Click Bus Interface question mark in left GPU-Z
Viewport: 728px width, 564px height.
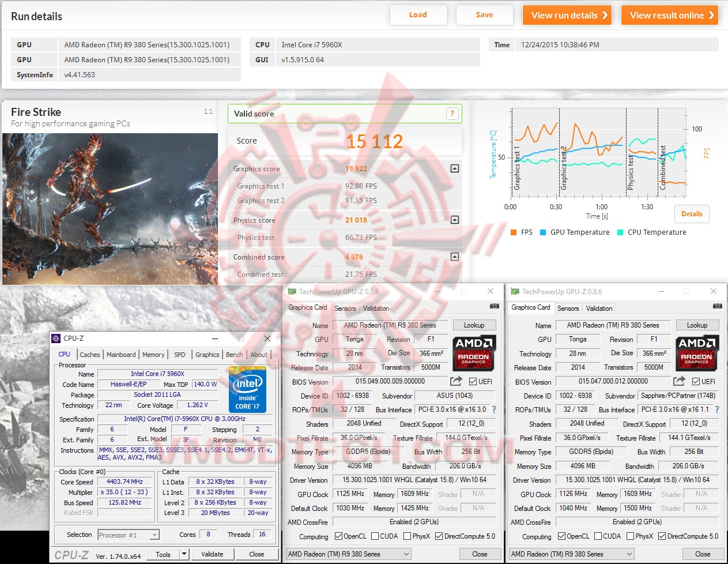[494, 409]
